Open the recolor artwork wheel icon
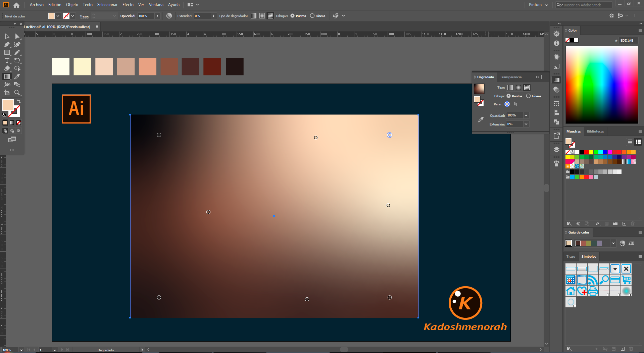The width and height of the screenshot is (644, 353). (x=169, y=16)
